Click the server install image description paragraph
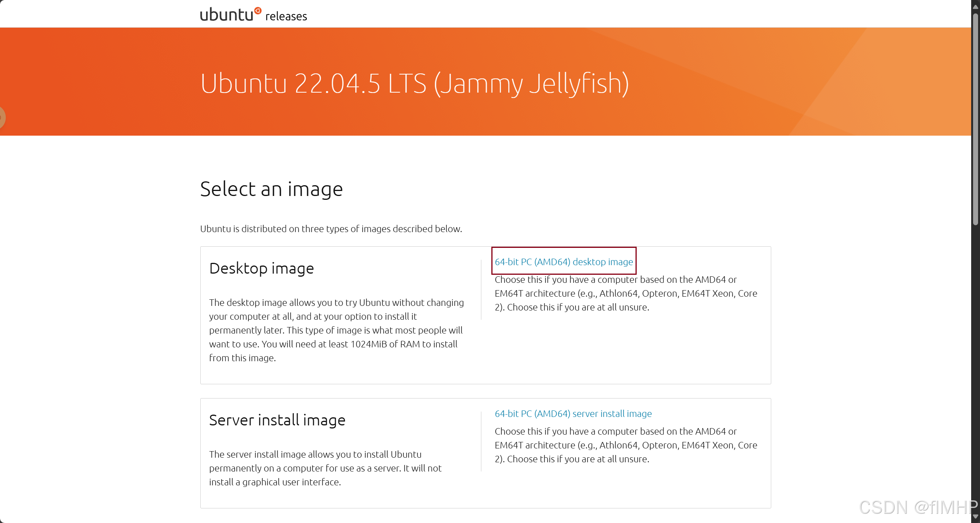The image size is (980, 523). [x=325, y=468]
